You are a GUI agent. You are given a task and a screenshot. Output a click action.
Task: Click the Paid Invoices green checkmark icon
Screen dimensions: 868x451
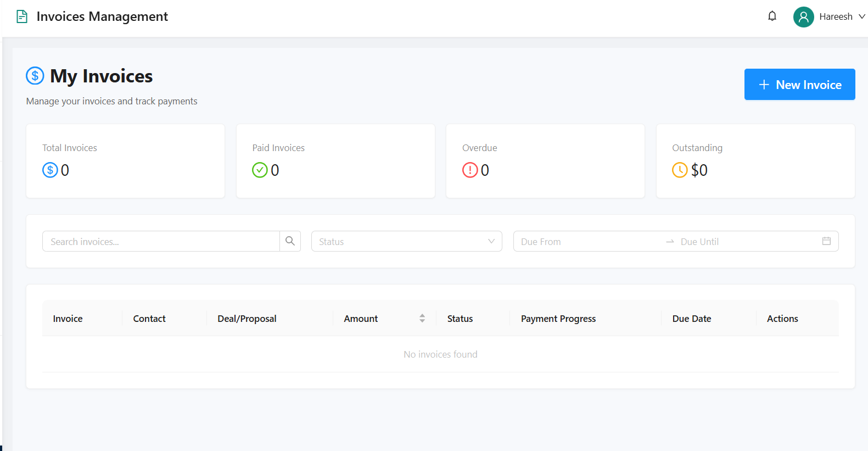pos(260,170)
